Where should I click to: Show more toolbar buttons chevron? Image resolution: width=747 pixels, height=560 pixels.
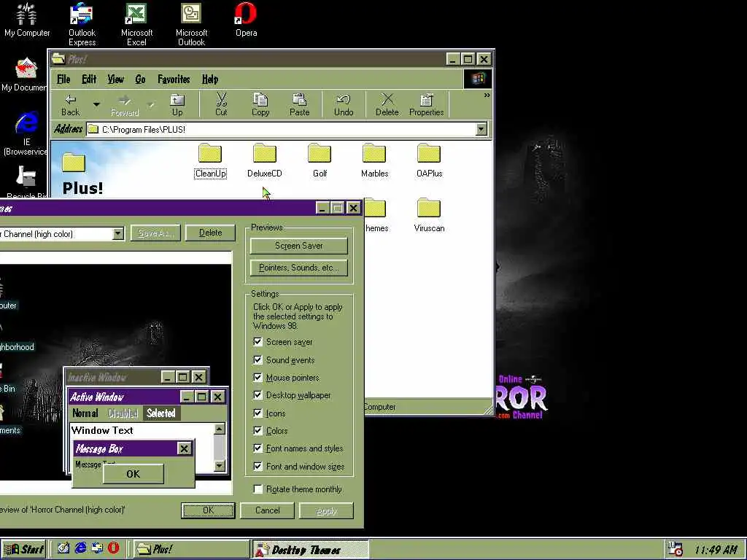tap(487, 96)
